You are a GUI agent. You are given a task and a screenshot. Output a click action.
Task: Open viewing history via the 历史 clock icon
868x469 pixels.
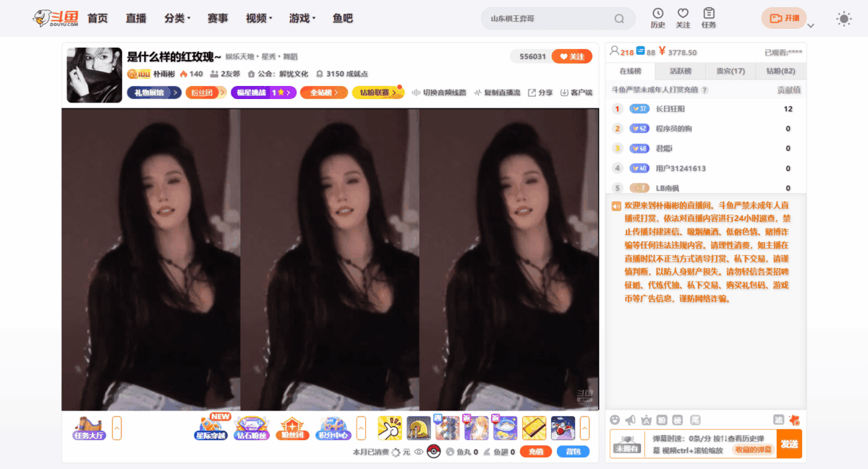[x=657, y=19]
